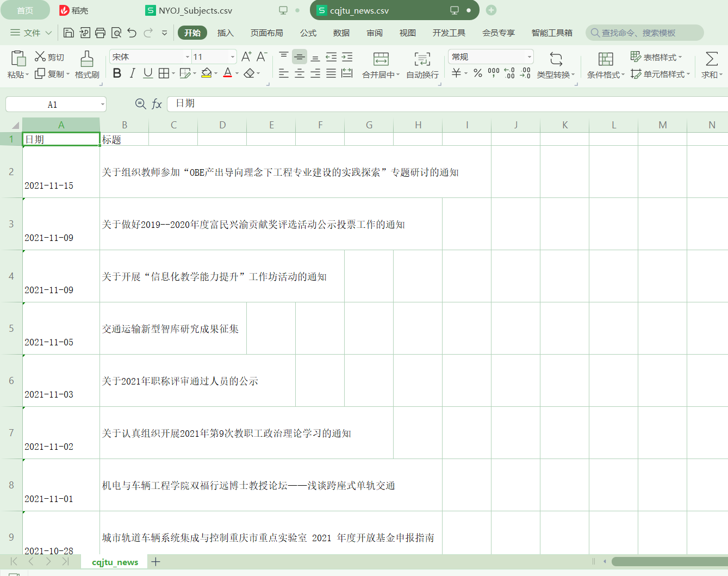The width and height of the screenshot is (728, 576).
Task: Open the font size dropdown
Action: click(233, 57)
